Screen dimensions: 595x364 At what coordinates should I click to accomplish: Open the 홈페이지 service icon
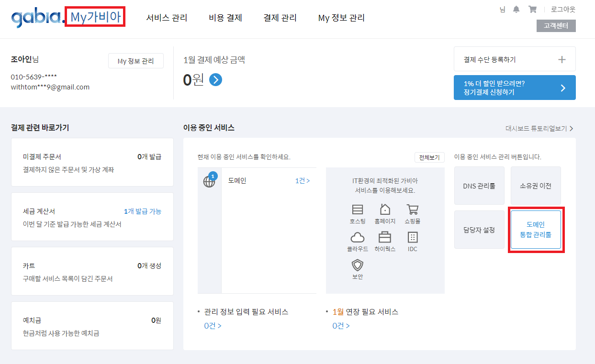pyautogui.click(x=385, y=209)
